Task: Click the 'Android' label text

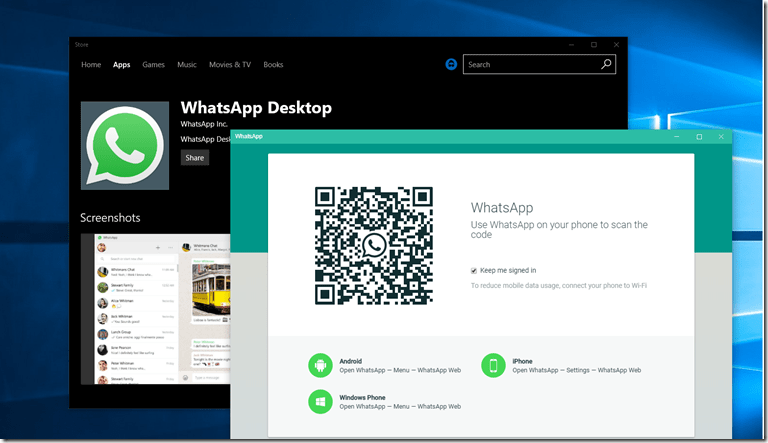Action: pos(351,361)
